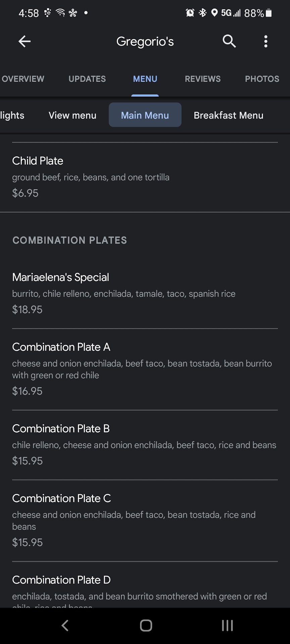
Task: Switch to the Updates tab
Action: click(87, 79)
